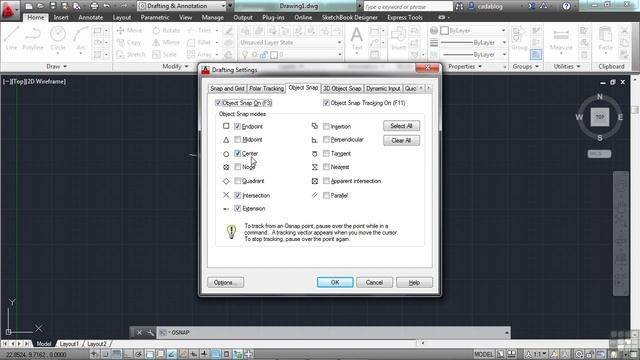Enable the Tangent snap mode
Image resolution: width=640 pixels, height=360 pixels.
(x=326, y=153)
